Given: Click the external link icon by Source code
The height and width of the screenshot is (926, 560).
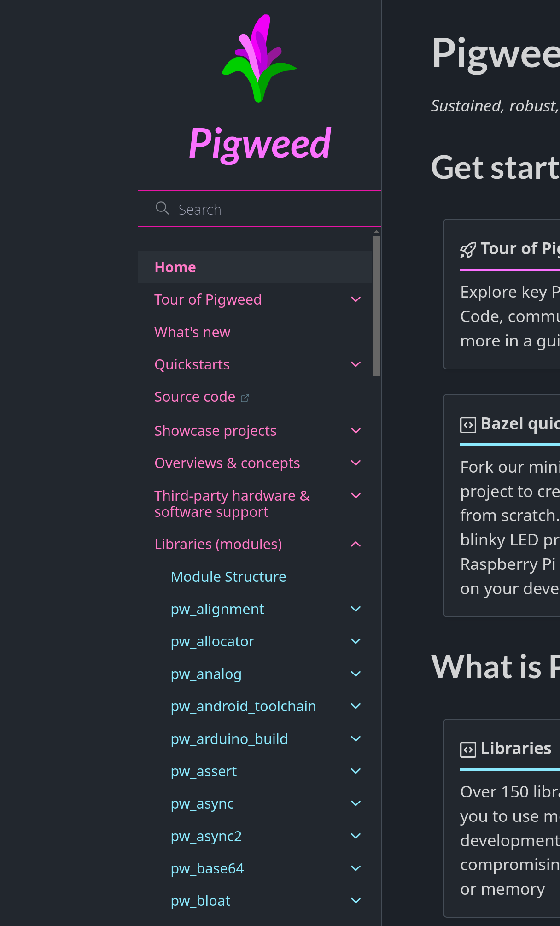Looking at the screenshot, I should (245, 398).
